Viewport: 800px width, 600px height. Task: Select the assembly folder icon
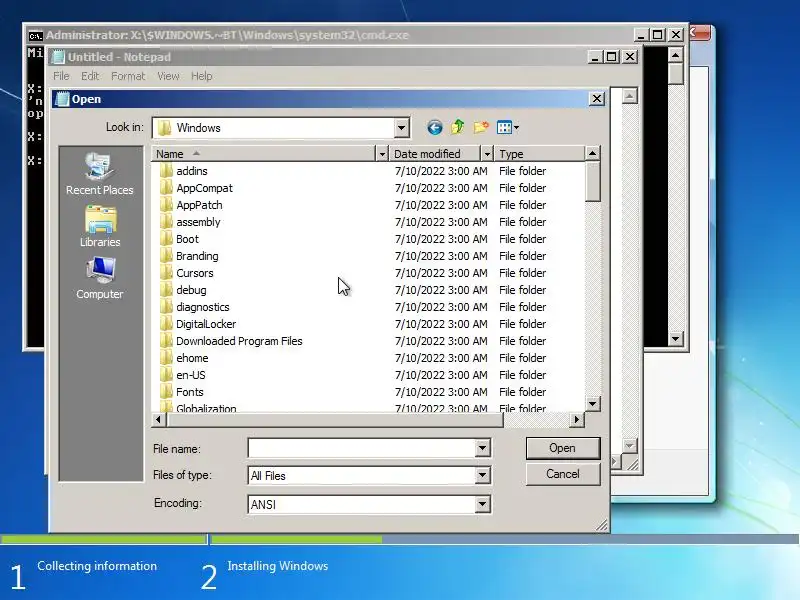coord(166,222)
